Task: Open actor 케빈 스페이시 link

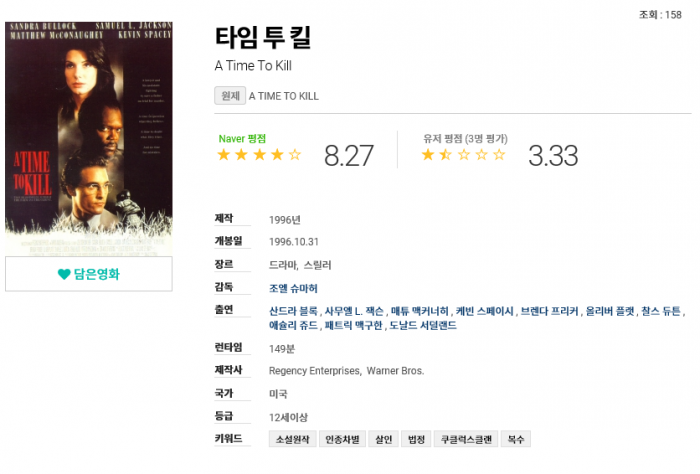Action: [484, 311]
